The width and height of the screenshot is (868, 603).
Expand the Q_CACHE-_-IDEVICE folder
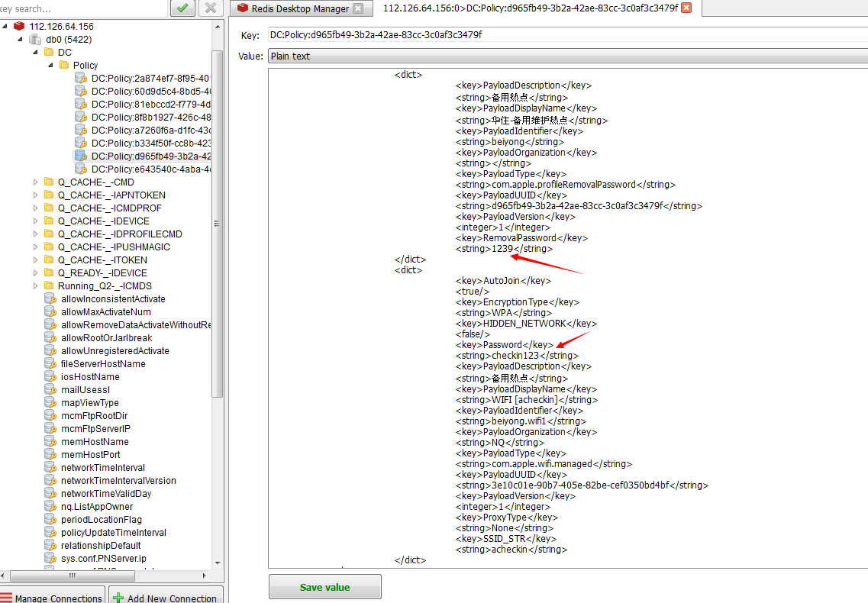pyautogui.click(x=35, y=221)
